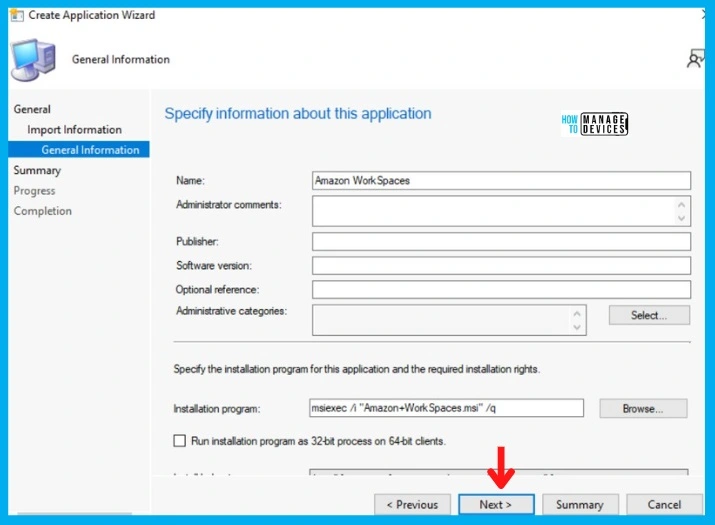Click the Administrative categories list box
Viewport: 715px width, 525px height.
pos(449,320)
